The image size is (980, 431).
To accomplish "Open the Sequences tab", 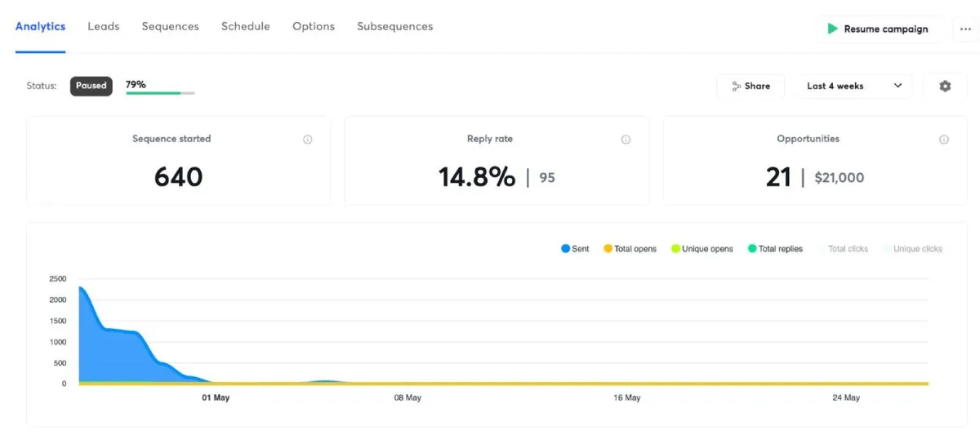I will pyautogui.click(x=170, y=26).
